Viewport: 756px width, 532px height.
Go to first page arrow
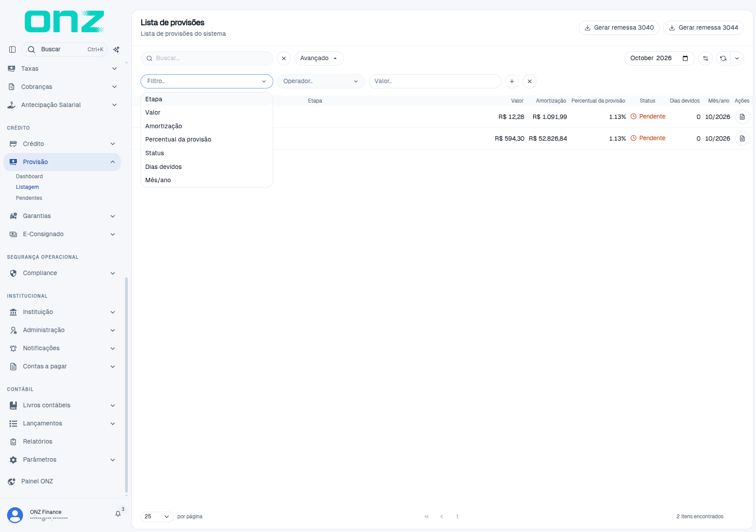coord(427,517)
